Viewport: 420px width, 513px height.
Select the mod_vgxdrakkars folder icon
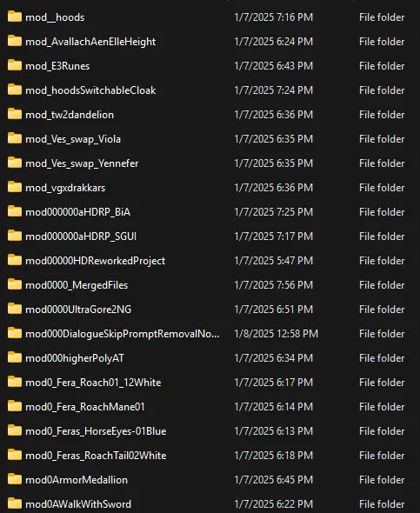15,187
